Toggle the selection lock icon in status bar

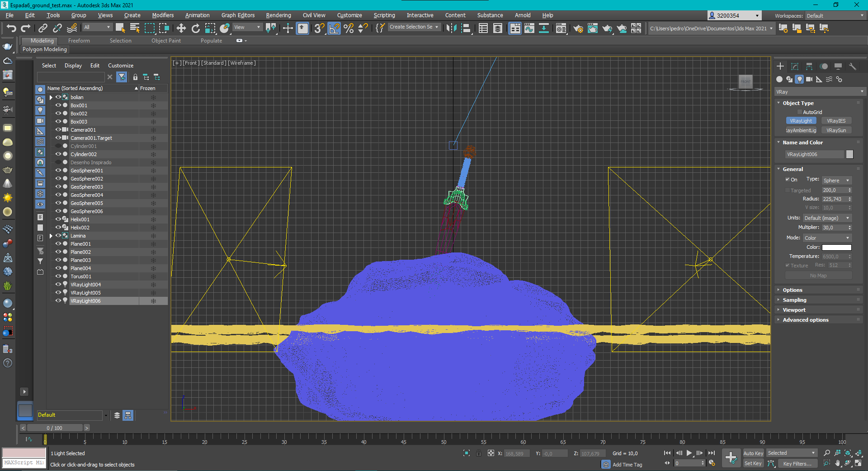[x=479, y=453]
